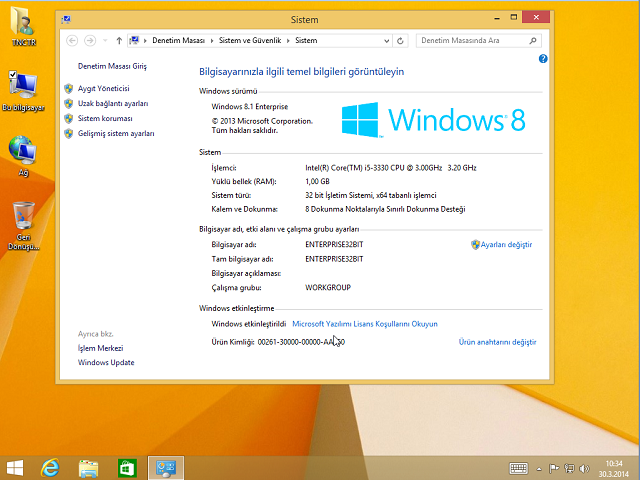Open the Geri Dönüşüm recycle bin icon
The image size is (640, 480).
pyautogui.click(x=23, y=225)
